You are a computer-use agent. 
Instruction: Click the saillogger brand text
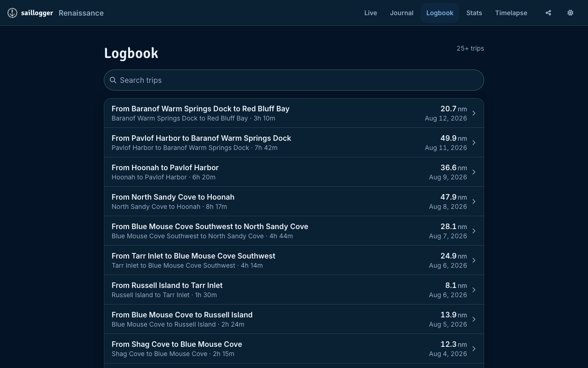pyautogui.click(x=37, y=13)
